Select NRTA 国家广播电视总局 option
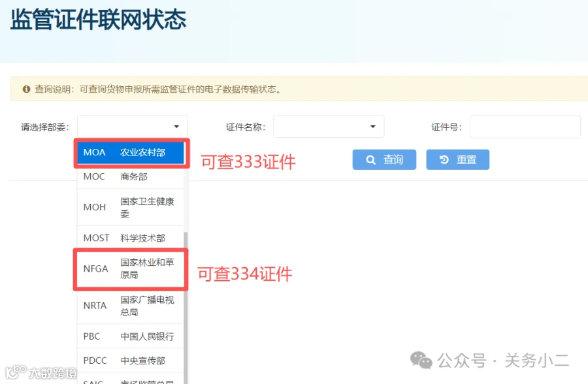588x384 pixels. click(131, 306)
